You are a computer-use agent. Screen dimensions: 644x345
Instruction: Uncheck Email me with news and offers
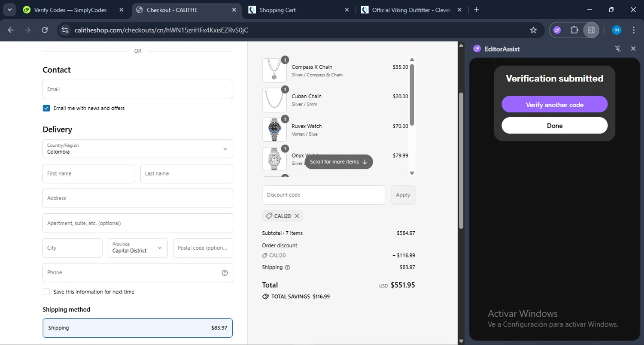pyautogui.click(x=46, y=108)
